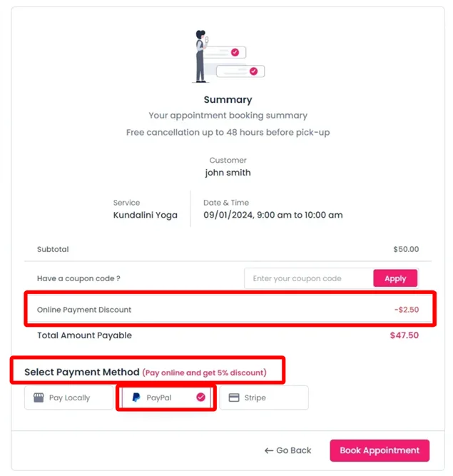Go Back to the previous step
453x476 pixels.
(x=288, y=450)
